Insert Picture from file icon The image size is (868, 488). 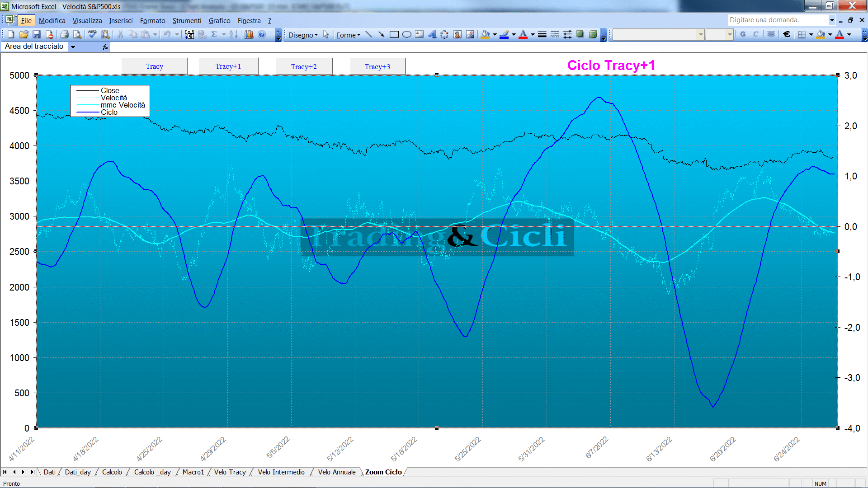470,34
